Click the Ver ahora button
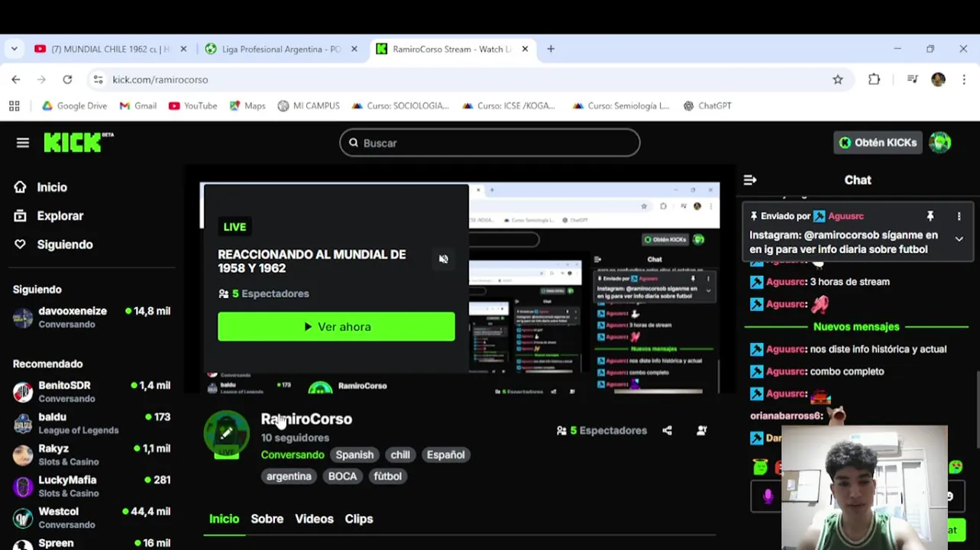The image size is (980, 550). (336, 327)
